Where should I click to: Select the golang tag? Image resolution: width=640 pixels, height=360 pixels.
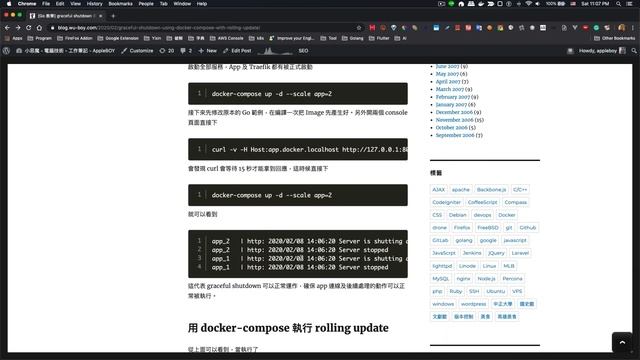point(464,240)
